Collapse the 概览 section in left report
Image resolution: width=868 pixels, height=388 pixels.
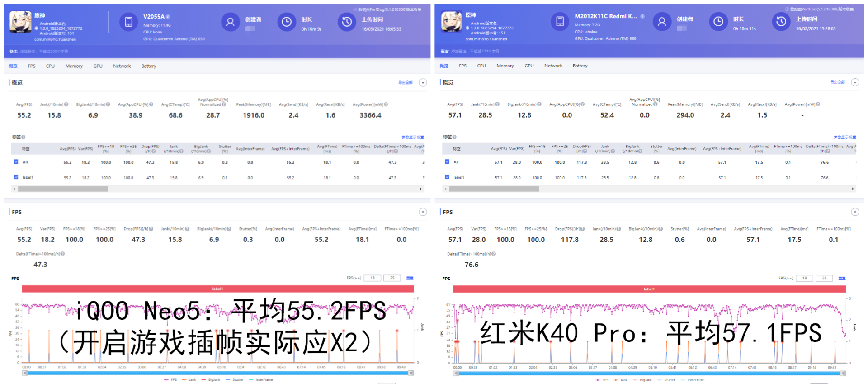[423, 82]
